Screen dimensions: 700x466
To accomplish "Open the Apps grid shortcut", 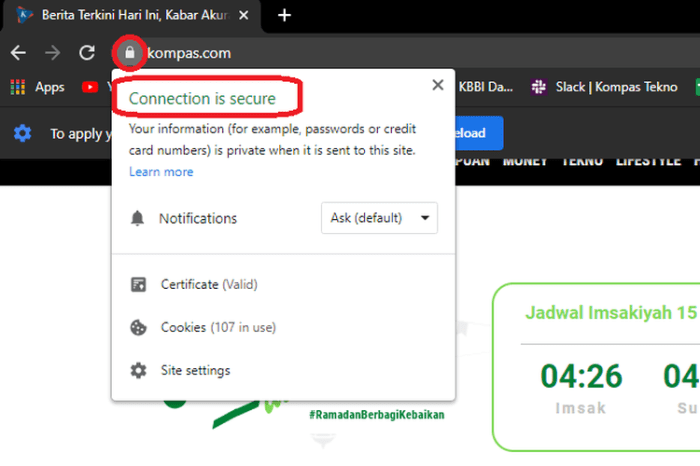I will point(37,87).
